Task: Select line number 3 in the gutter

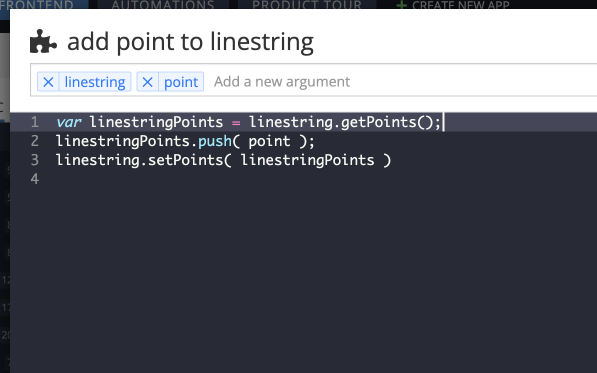Action: [35, 160]
